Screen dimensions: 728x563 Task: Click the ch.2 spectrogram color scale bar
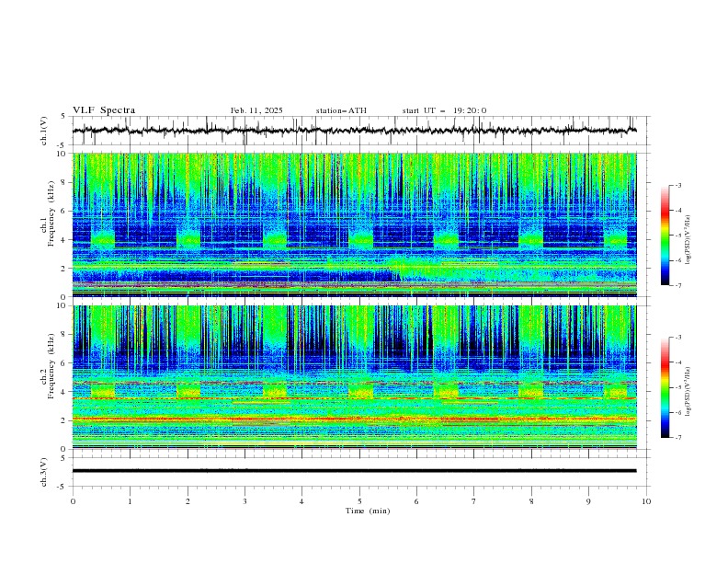pyautogui.click(x=665, y=387)
